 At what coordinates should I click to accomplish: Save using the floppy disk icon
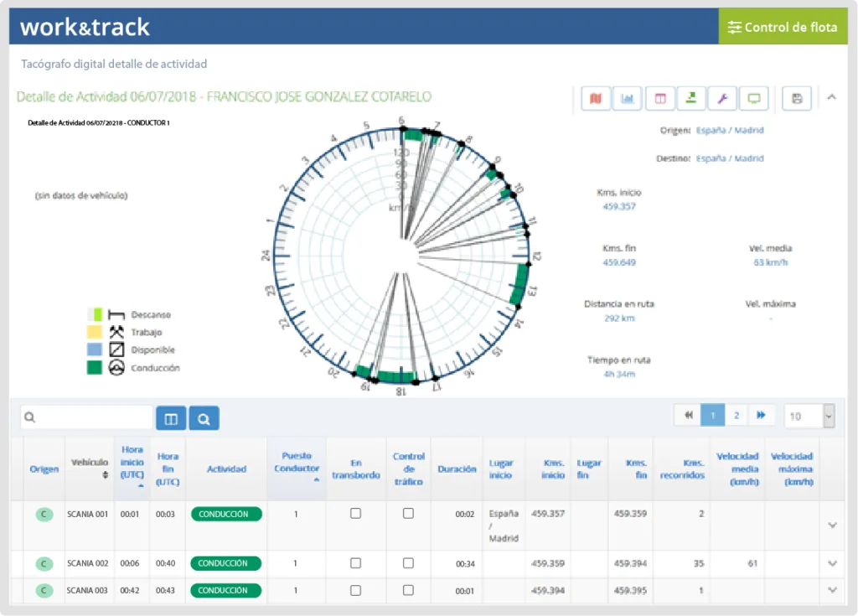point(797,99)
